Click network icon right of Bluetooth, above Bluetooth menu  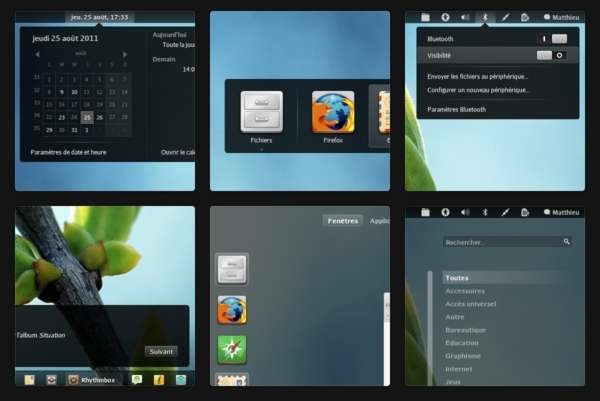(505, 17)
